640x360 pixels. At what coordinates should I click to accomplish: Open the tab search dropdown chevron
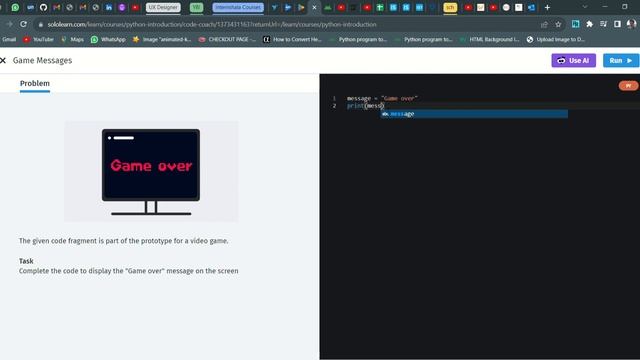(x=584, y=7)
